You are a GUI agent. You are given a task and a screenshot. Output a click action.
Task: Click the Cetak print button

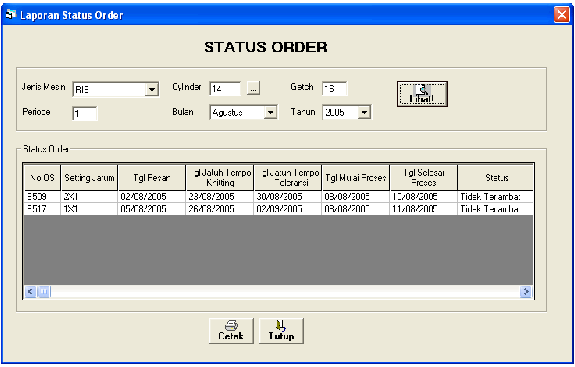[x=231, y=331]
